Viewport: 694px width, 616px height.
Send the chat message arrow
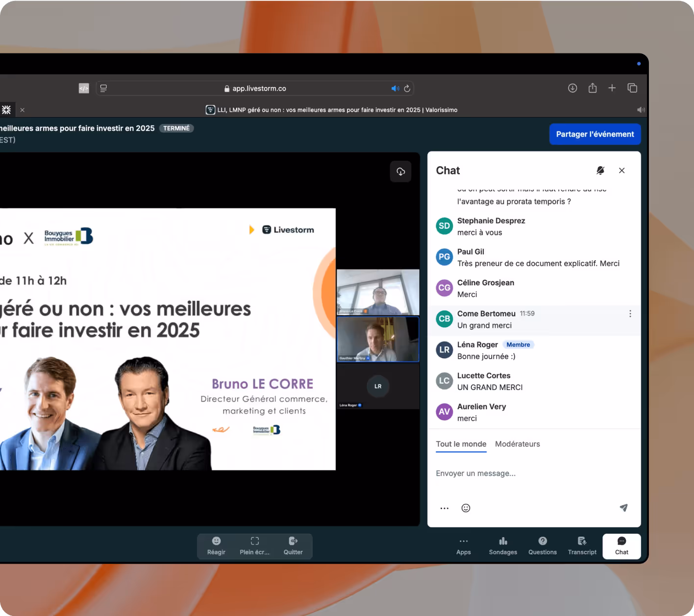click(623, 508)
